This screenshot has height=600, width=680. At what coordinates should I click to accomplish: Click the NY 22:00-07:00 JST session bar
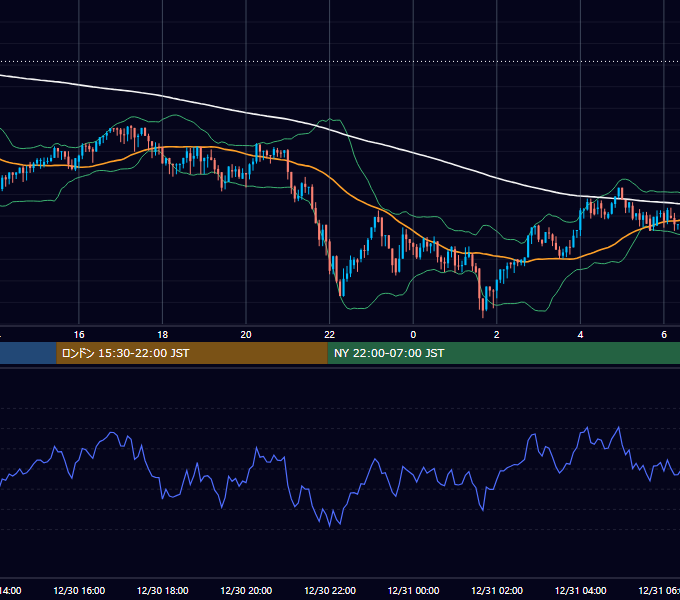503,353
